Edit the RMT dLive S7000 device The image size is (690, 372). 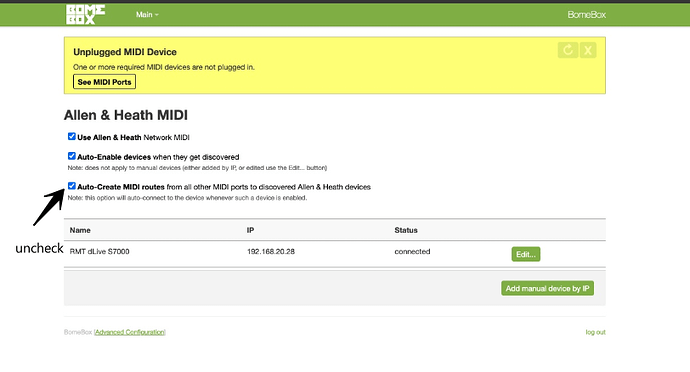[525, 254]
